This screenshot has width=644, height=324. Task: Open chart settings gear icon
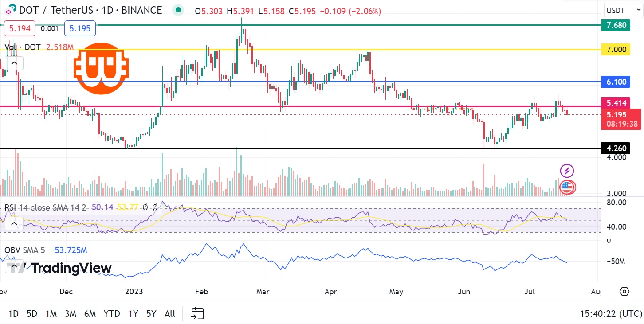point(624,291)
